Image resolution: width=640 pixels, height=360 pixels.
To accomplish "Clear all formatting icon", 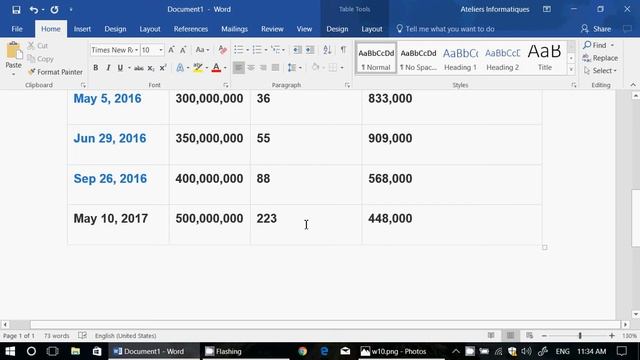I will pos(222,50).
